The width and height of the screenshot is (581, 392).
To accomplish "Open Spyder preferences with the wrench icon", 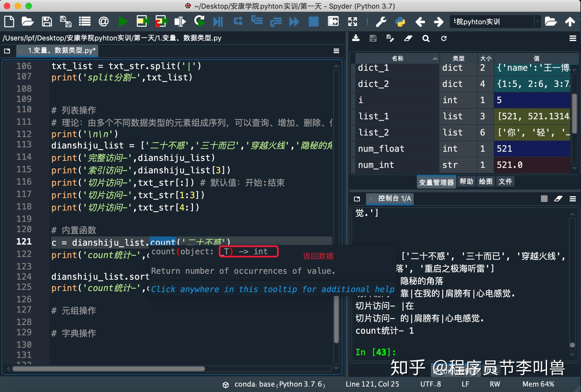I will [x=381, y=22].
